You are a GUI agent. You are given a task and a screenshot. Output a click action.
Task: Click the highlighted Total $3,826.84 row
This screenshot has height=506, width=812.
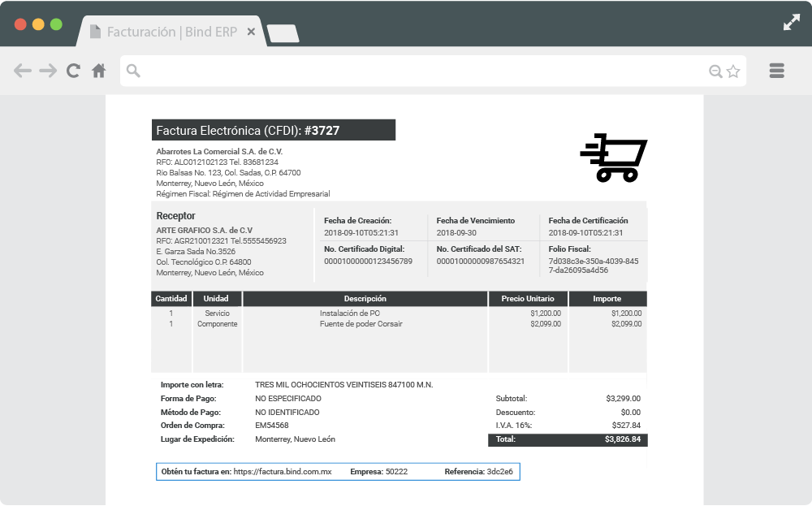(x=567, y=439)
